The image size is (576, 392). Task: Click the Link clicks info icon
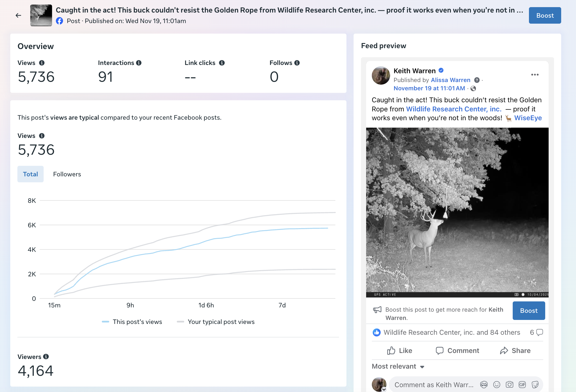click(222, 63)
